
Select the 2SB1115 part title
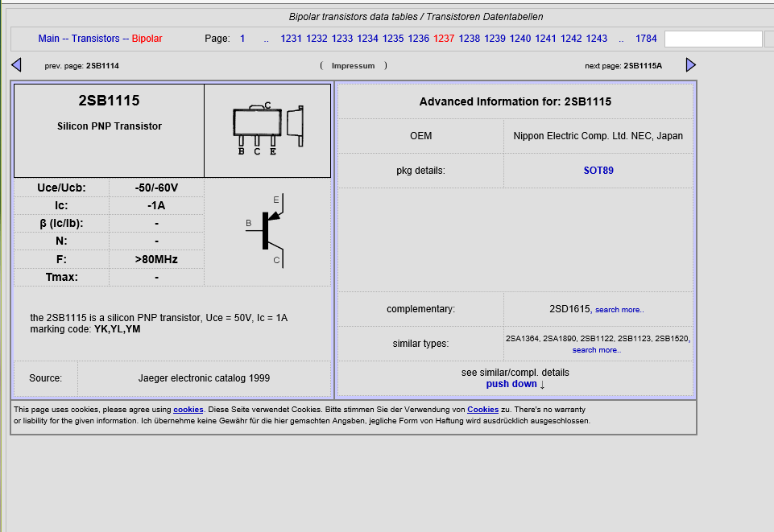(109, 101)
